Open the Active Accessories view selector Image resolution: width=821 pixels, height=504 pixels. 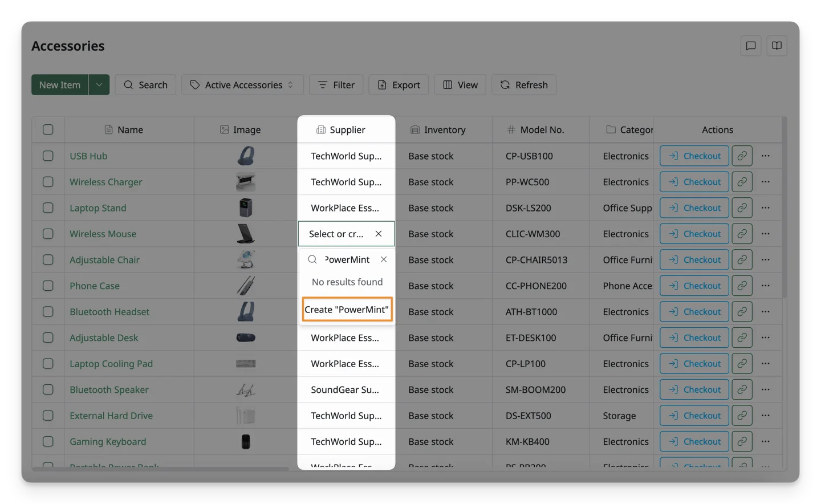pyautogui.click(x=242, y=85)
